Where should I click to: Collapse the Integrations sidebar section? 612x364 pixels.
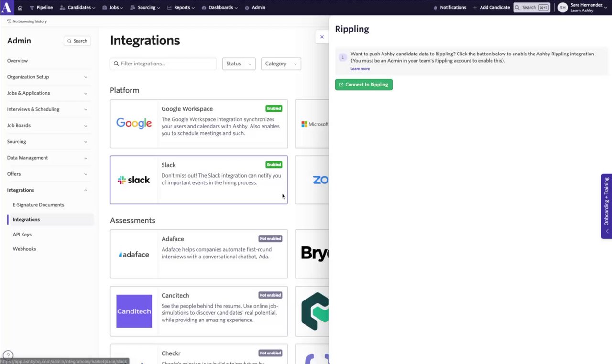click(47, 190)
